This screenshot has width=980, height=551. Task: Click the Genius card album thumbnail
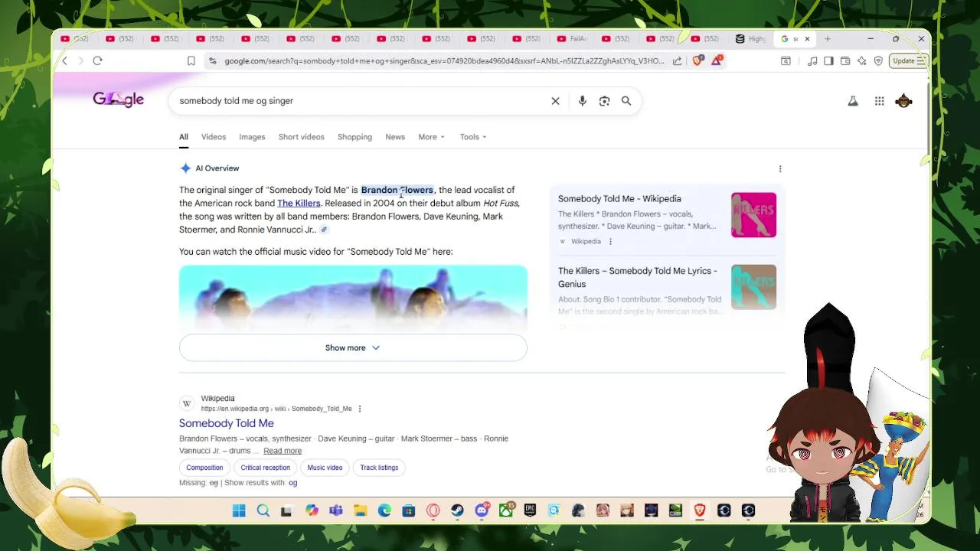[x=753, y=287]
